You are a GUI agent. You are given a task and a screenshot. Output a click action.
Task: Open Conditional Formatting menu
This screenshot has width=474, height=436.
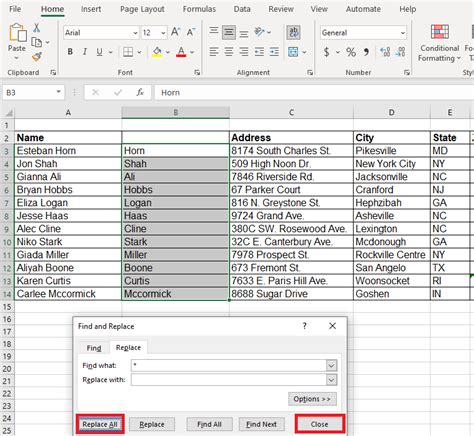pos(439,43)
